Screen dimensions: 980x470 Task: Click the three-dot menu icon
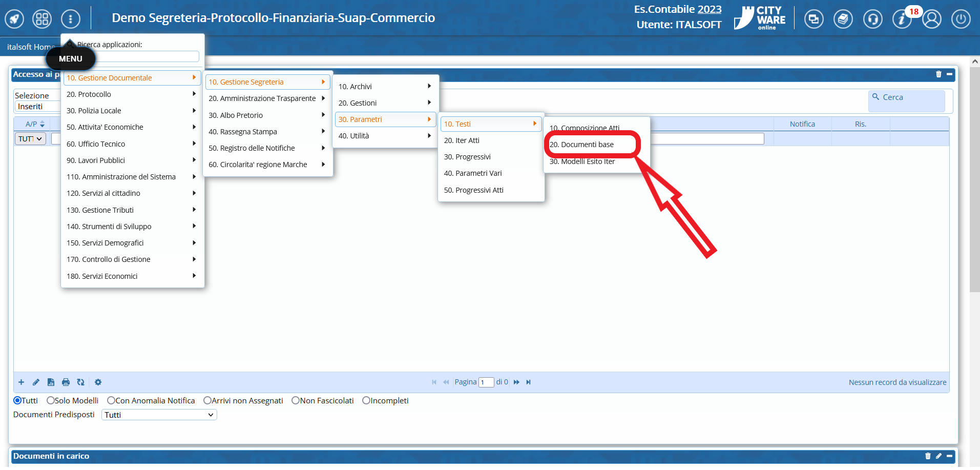click(71, 19)
